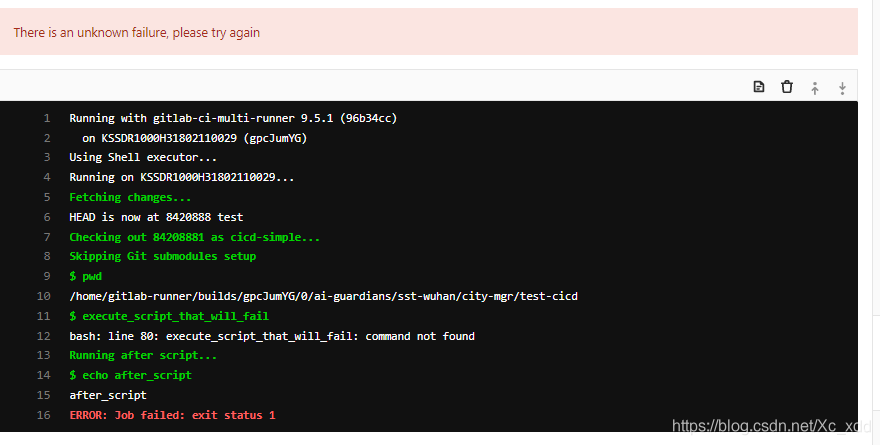This screenshot has width=880, height=445.
Task: Select line number 16 in log
Action: pyautogui.click(x=44, y=415)
